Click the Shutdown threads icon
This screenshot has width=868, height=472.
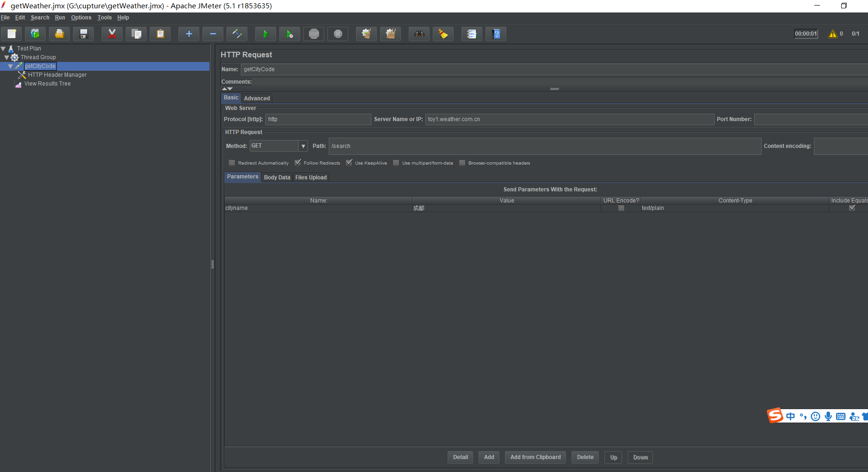[338, 34]
